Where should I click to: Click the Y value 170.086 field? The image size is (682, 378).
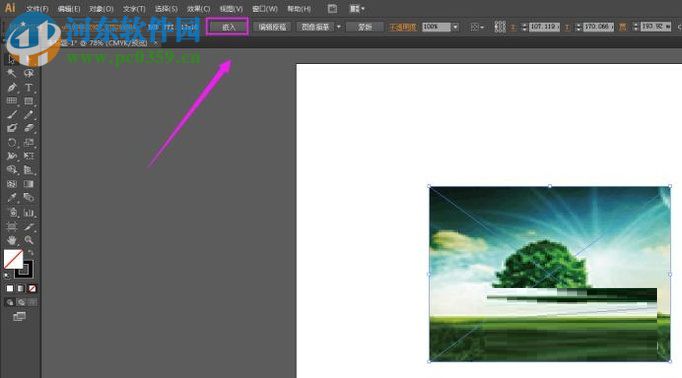click(x=598, y=27)
